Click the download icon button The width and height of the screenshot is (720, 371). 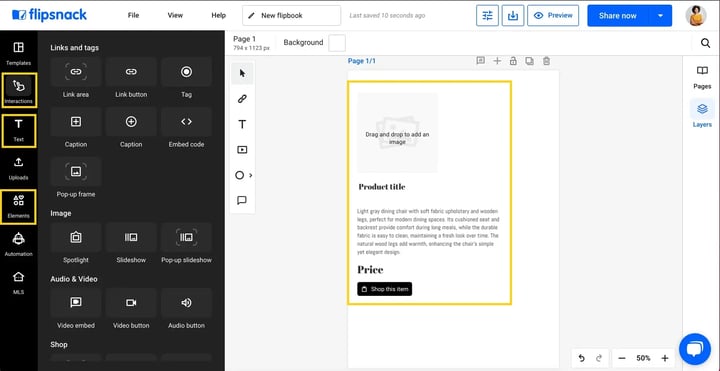[x=513, y=16]
